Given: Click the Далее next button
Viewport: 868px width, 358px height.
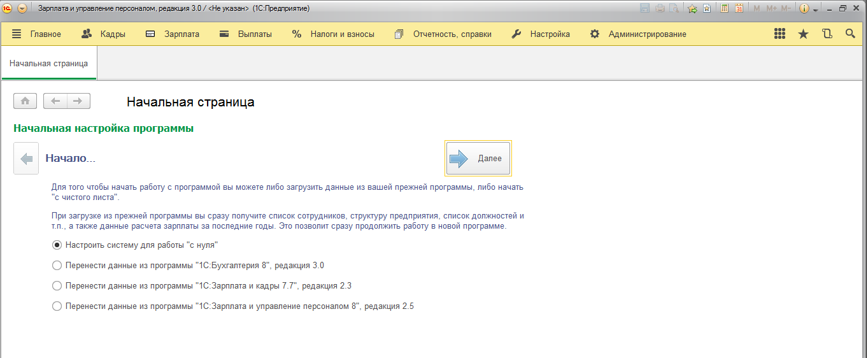Looking at the screenshot, I should tap(478, 158).
